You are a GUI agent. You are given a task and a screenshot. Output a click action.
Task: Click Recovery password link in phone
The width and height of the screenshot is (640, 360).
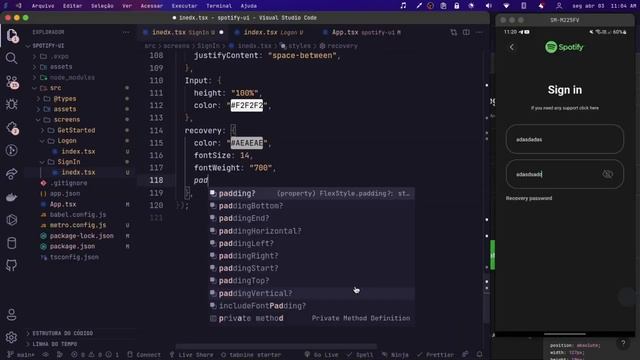pos(529,198)
